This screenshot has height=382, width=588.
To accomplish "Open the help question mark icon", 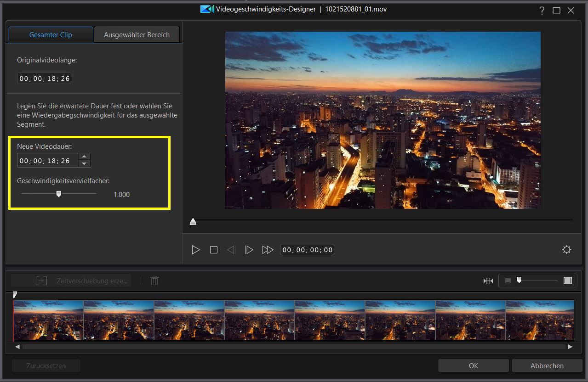I will coord(542,11).
